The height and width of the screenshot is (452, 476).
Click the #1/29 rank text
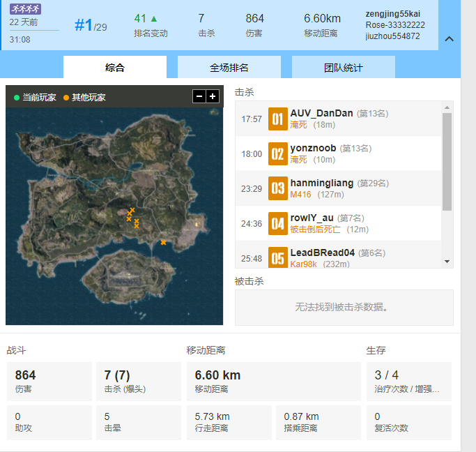[x=91, y=25]
